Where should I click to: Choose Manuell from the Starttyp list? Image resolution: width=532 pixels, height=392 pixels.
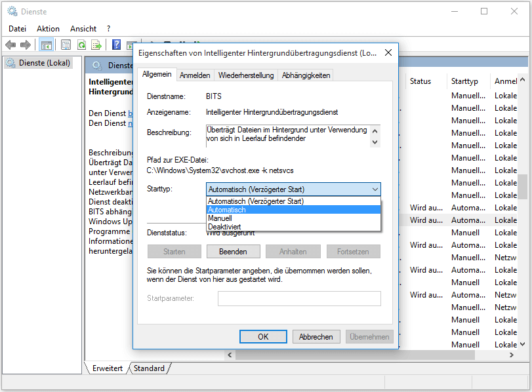click(293, 218)
